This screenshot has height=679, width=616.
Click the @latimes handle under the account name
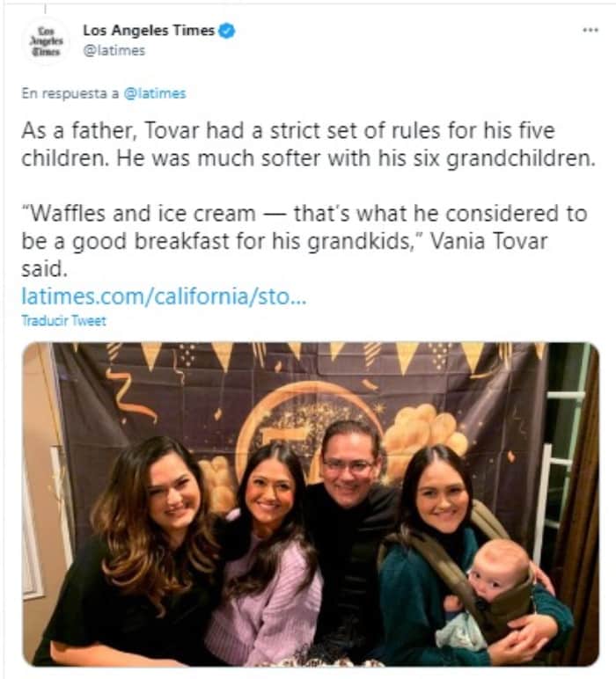pos(114,50)
